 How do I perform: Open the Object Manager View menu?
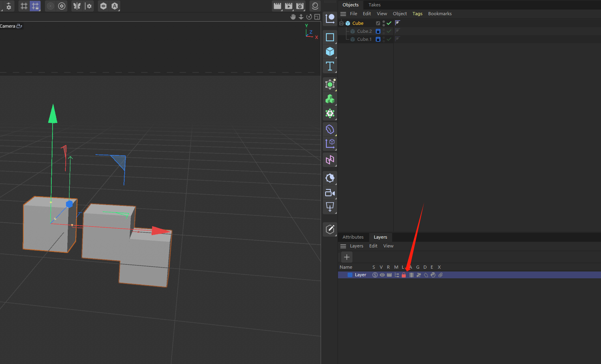click(382, 14)
